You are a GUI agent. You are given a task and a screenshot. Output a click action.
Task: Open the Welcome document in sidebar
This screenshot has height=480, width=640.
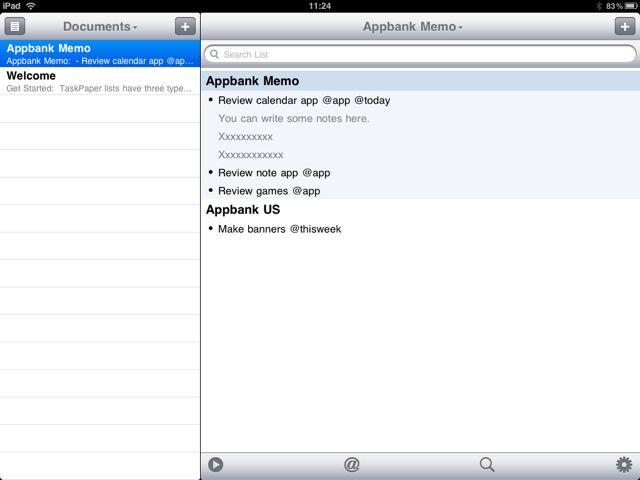[100, 81]
